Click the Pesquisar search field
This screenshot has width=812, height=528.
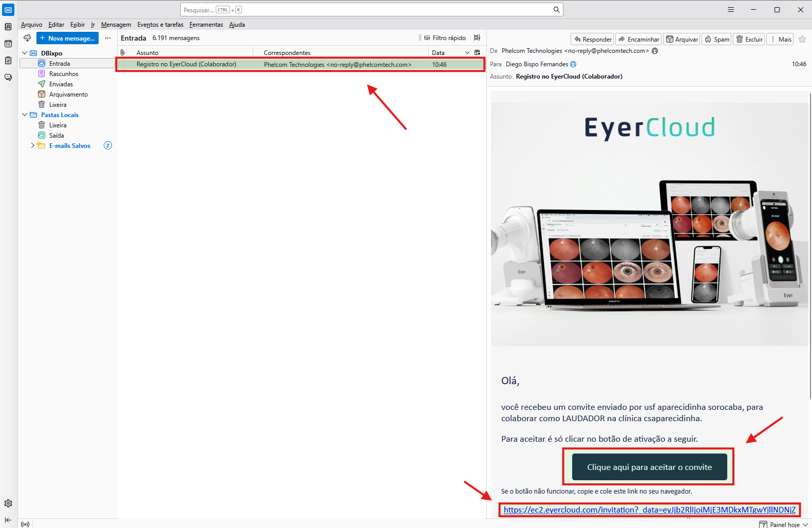click(x=372, y=10)
